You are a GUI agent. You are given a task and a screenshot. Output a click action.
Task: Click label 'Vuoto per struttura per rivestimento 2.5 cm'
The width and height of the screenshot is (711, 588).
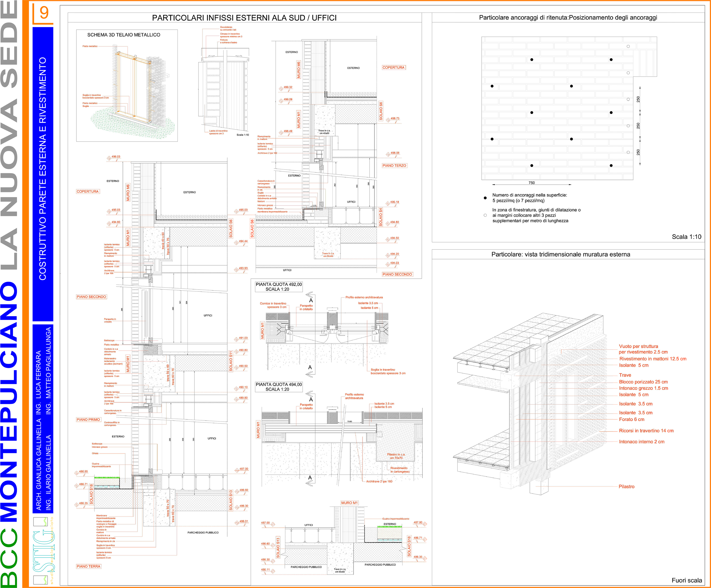coord(643,349)
